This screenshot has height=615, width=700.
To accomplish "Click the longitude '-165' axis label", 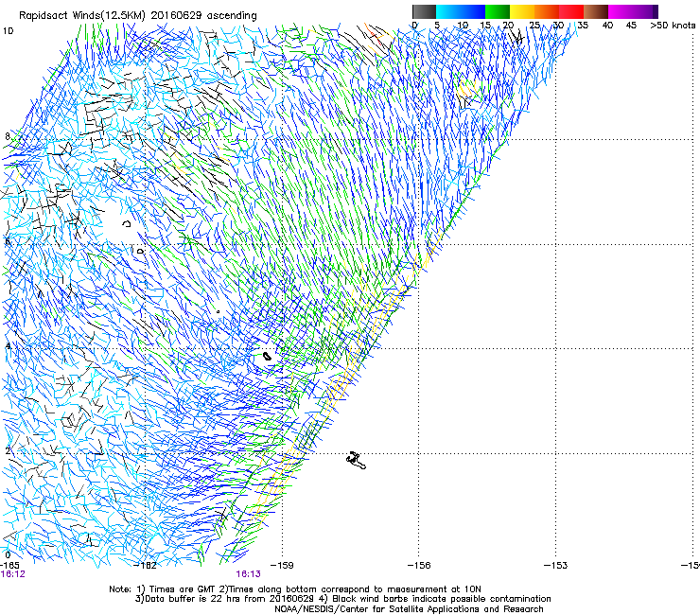I will tap(9, 565).
